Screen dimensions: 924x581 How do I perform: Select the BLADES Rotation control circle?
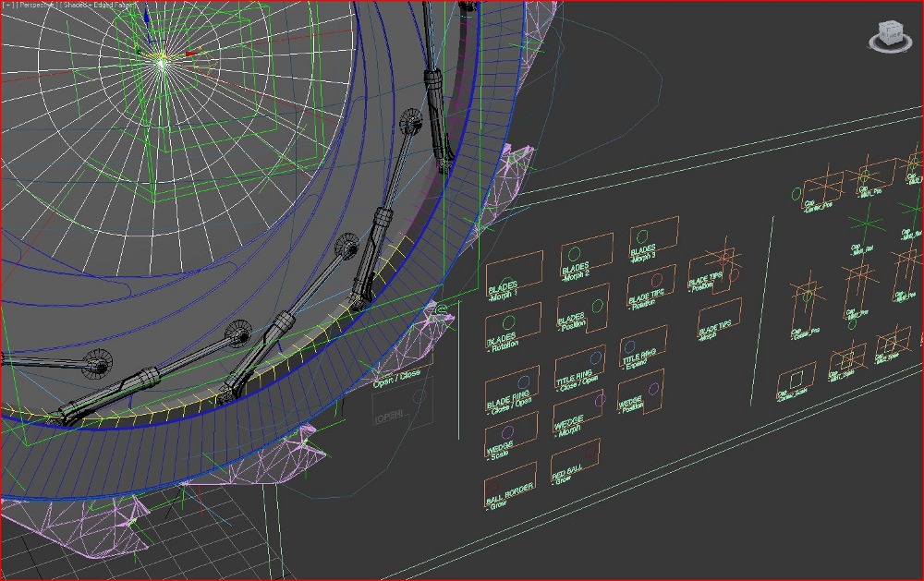pyautogui.click(x=506, y=323)
